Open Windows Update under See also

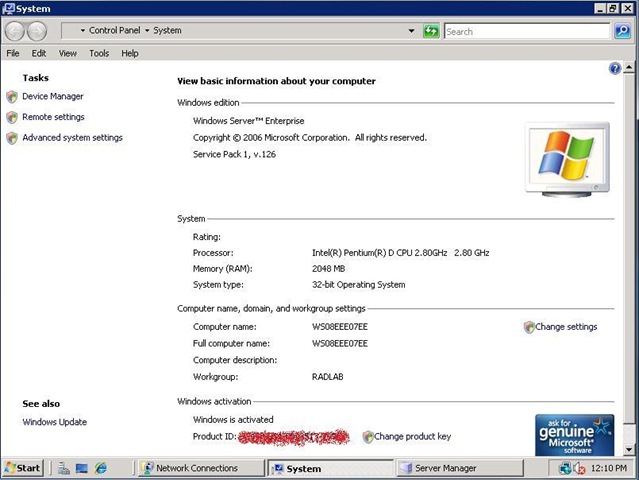point(54,422)
